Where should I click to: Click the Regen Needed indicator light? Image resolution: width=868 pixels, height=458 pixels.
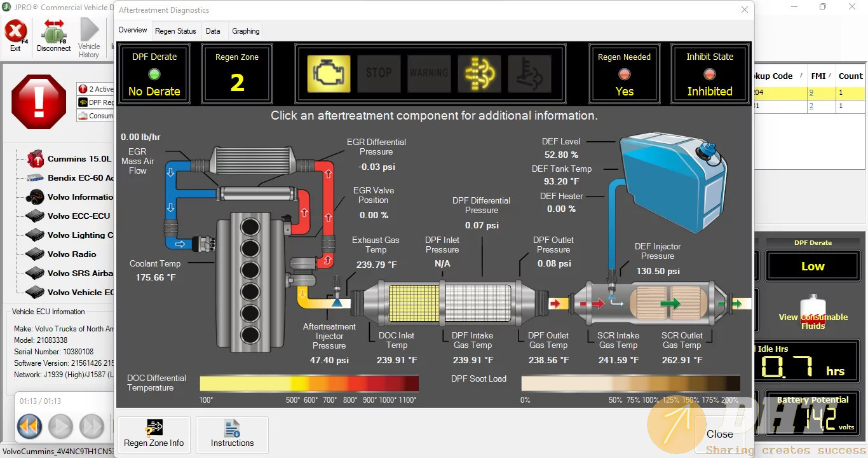[624, 74]
